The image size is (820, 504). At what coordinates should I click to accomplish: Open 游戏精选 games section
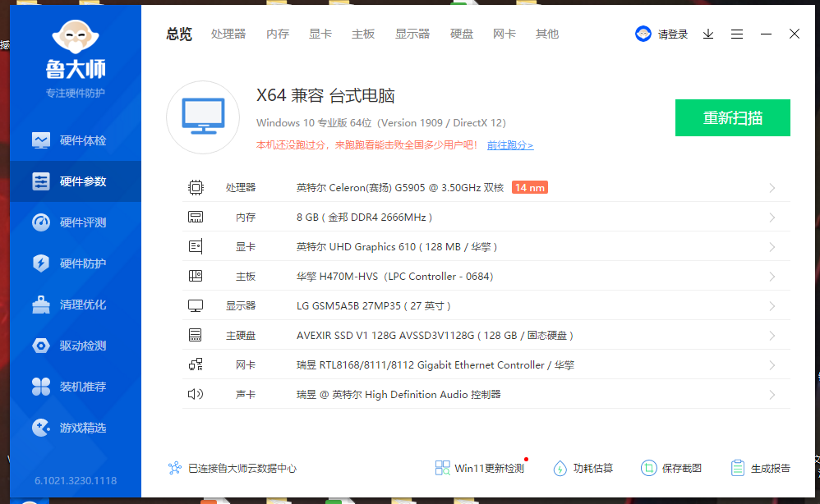coord(76,428)
